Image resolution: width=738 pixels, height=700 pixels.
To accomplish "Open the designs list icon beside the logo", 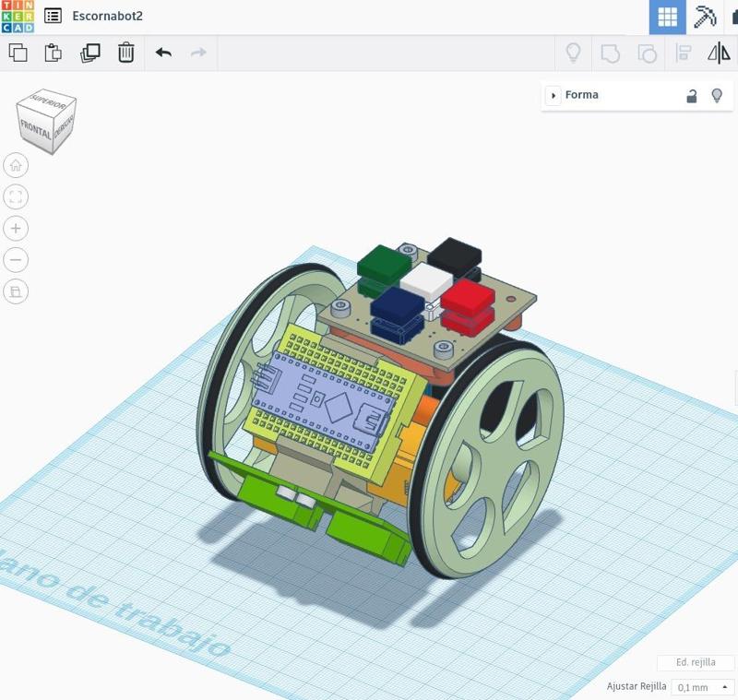I will pos(54,16).
